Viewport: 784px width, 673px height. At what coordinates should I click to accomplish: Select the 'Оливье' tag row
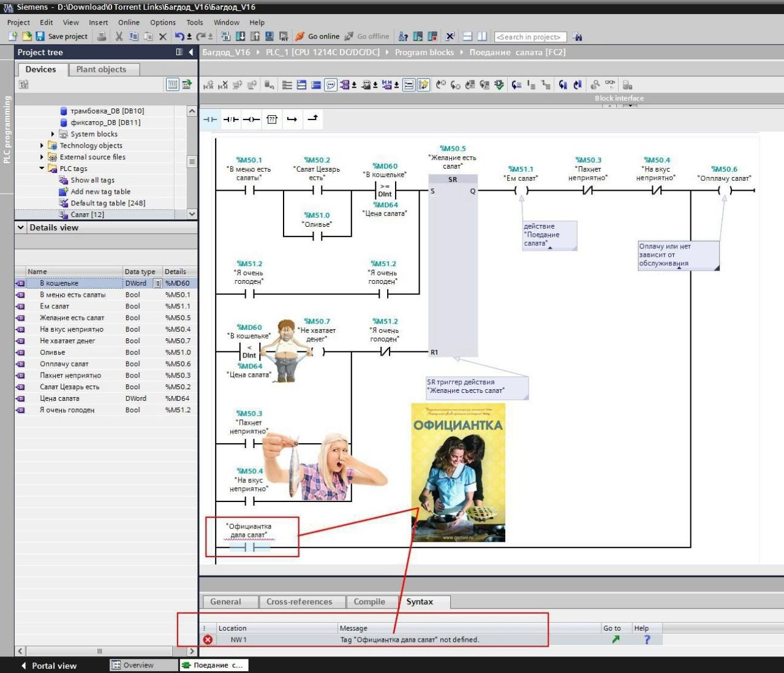tap(105, 352)
